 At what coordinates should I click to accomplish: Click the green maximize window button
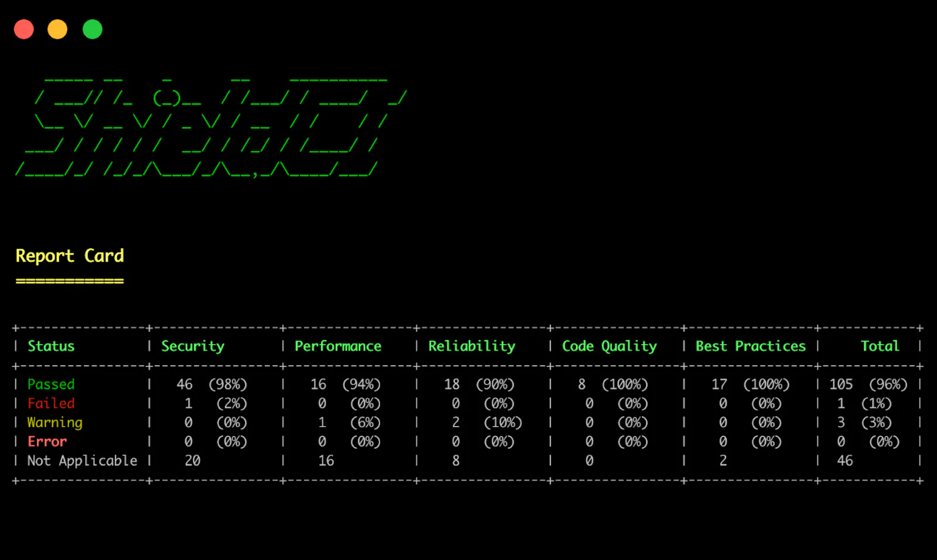click(93, 29)
